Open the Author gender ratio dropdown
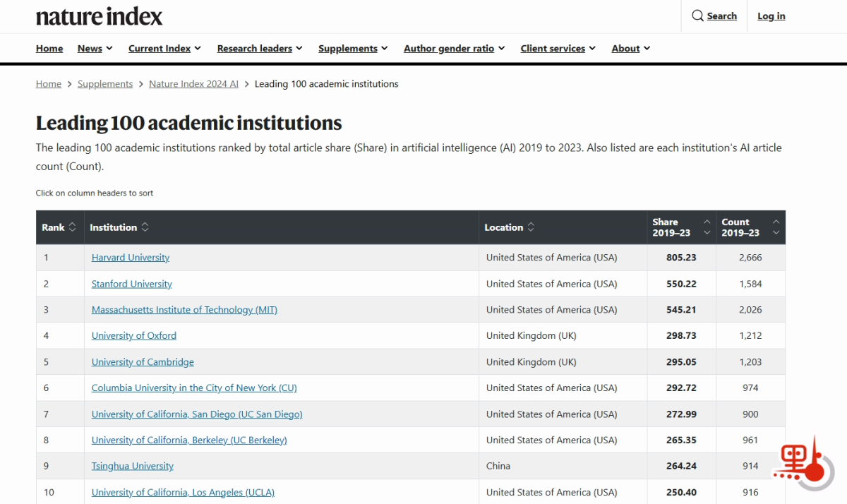This screenshot has width=847, height=504. click(x=454, y=49)
